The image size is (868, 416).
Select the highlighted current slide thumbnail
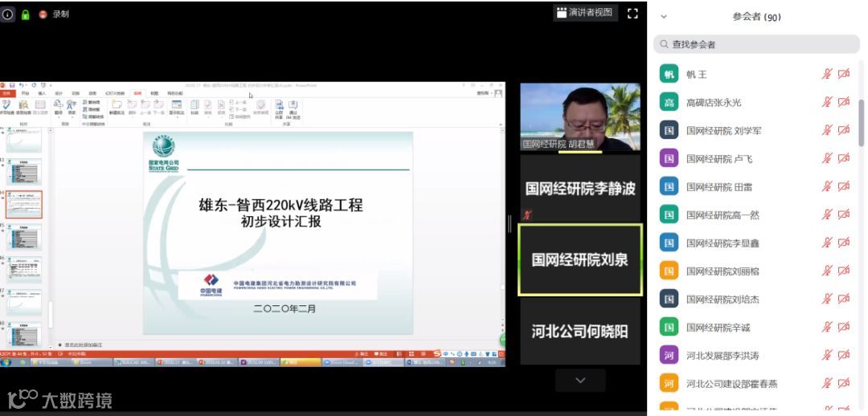(x=24, y=204)
